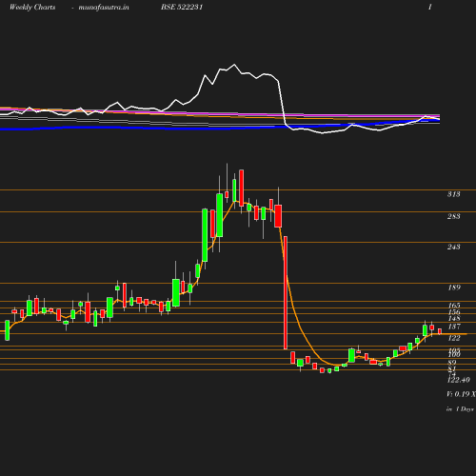Click the 122.40 current price value

[x=459, y=380]
